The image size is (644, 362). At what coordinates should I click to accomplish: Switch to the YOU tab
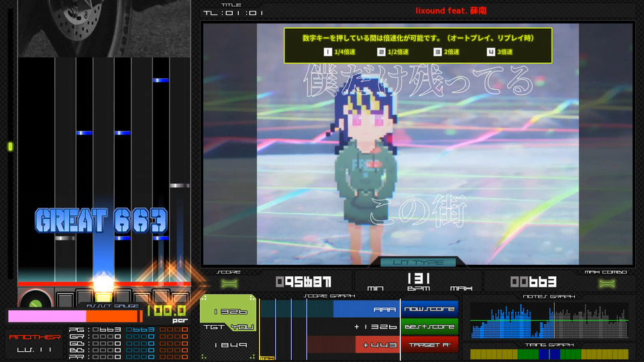(242, 327)
